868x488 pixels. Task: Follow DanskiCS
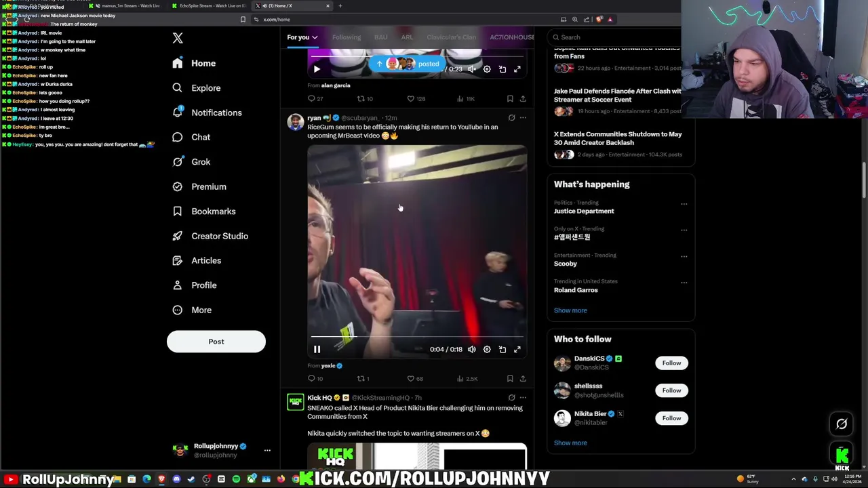[671, 363]
